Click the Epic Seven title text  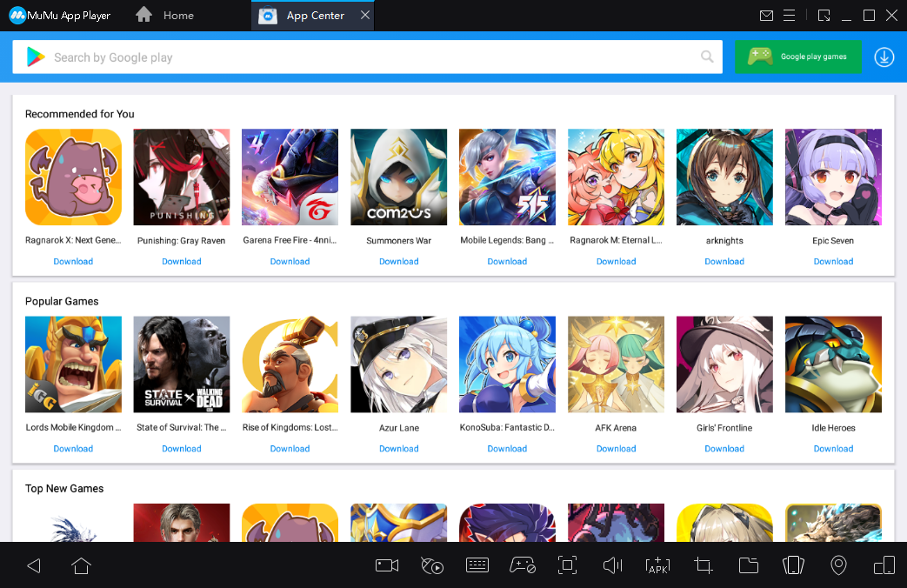(833, 241)
